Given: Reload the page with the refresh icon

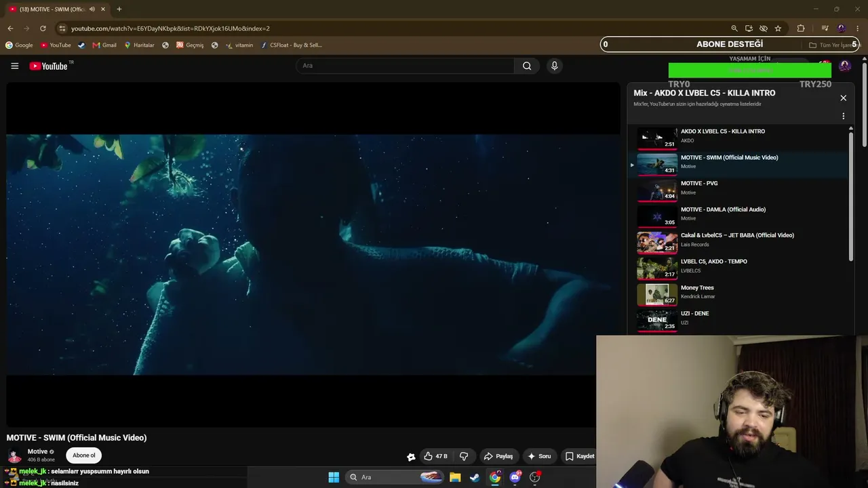Looking at the screenshot, I should point(43,28).
